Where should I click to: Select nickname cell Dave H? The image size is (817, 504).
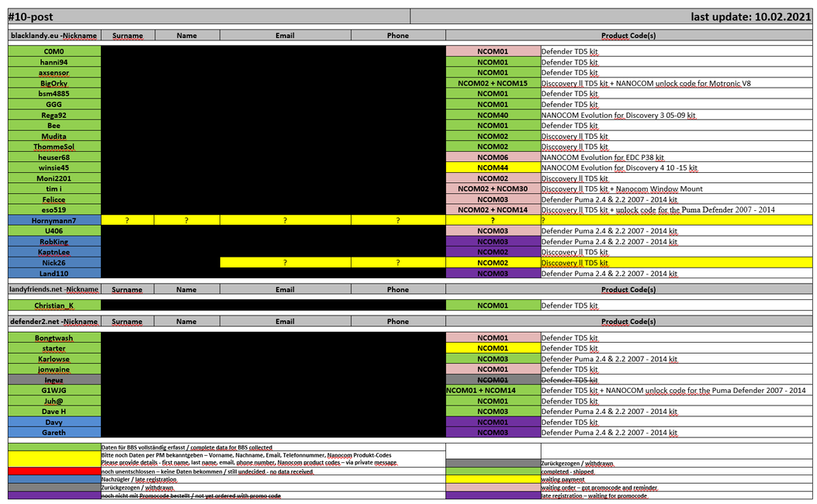coord(54,411)
